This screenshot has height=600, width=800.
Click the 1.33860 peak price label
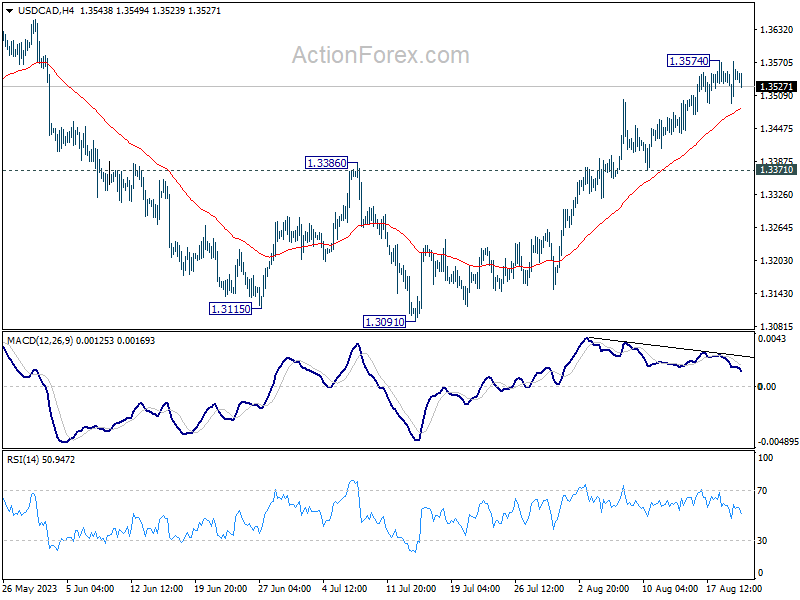[327, 163]
